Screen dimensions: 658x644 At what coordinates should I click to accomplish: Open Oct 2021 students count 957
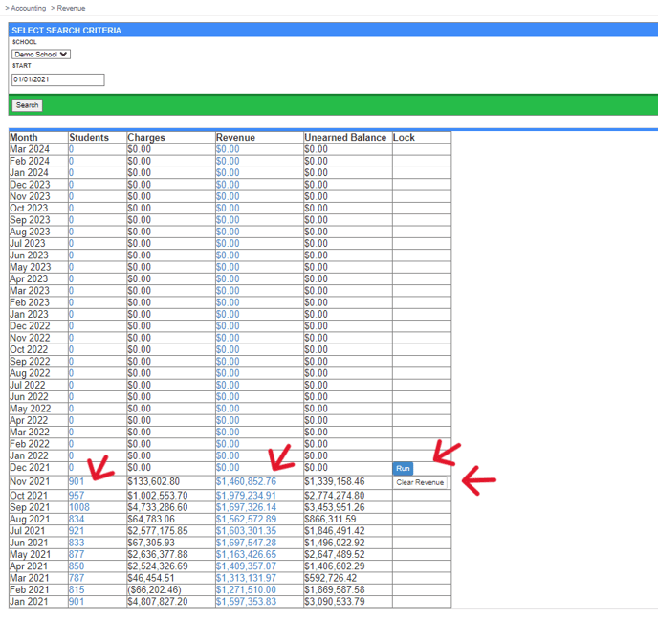tap(77, 496)
